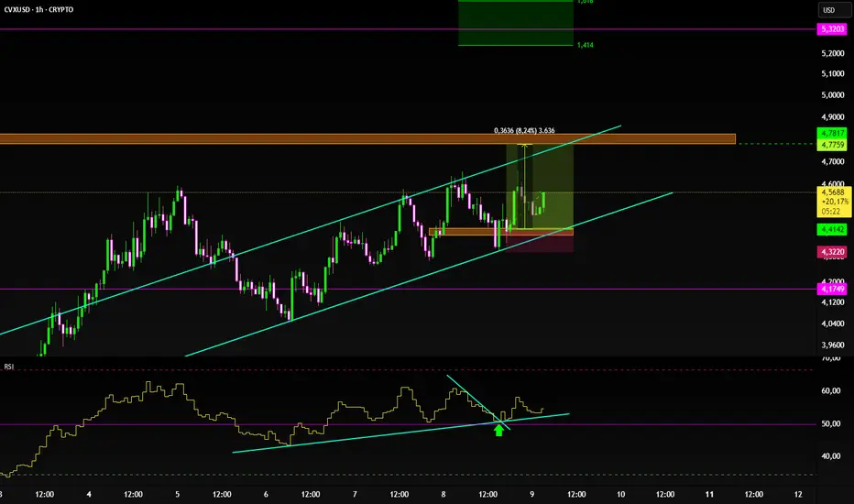Image resolution: width=854 pixels, height=504 pixels.
Task: Click the 4,7759 price tag on the axis
Action: point(832,145)
